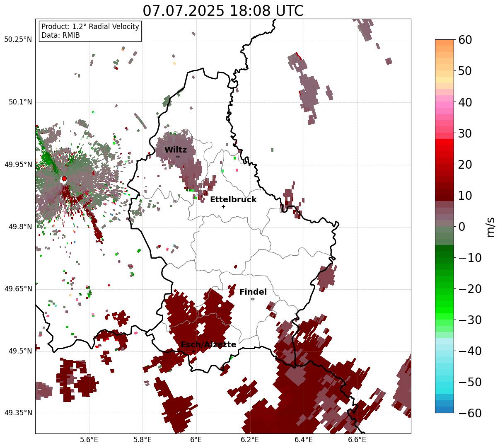The image size is (500, 448).
Task: Click the 49.8°N latitude label
Action: (x=21, y=227)
